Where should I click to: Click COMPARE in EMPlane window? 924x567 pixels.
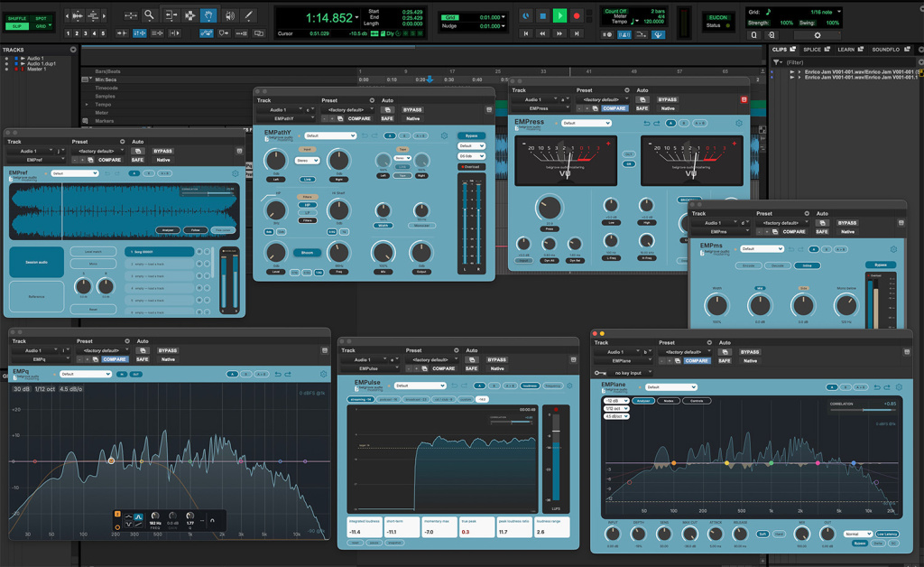696,361
